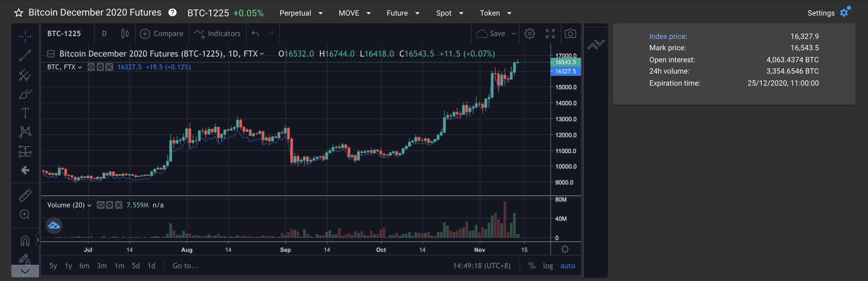Click the 14:49:18 (UTC+8) timezone selector
The image size is (868, 281).
coord(482,266)
